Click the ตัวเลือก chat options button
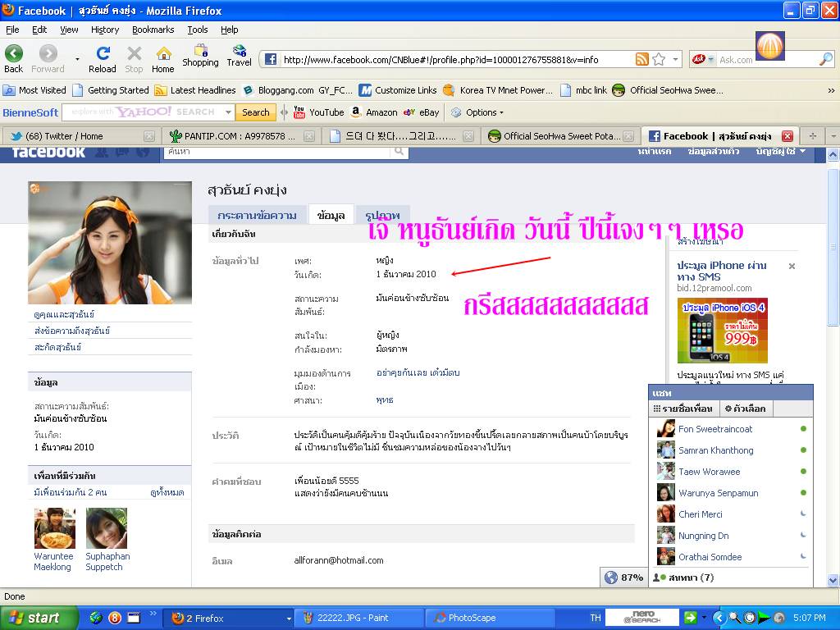The height and width of the screenshot is (630, 840). 745,409
